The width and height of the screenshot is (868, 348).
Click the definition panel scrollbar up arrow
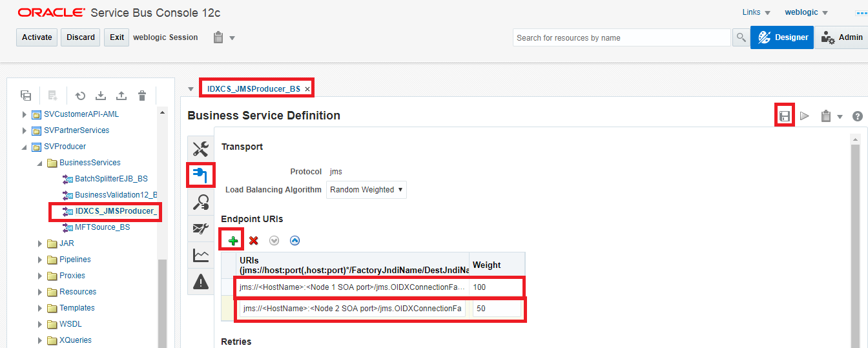(x=856, y=139)
